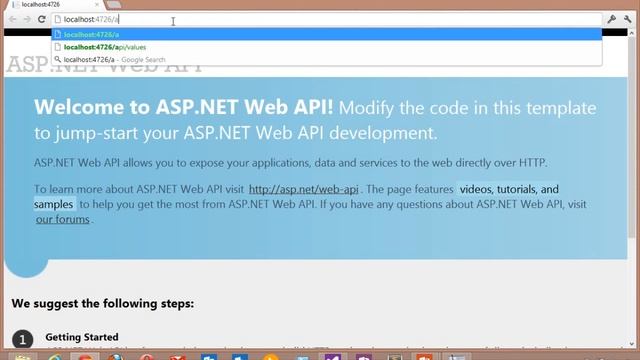Click the Getting Started heading
640x360 pixels.
[82, 337]
